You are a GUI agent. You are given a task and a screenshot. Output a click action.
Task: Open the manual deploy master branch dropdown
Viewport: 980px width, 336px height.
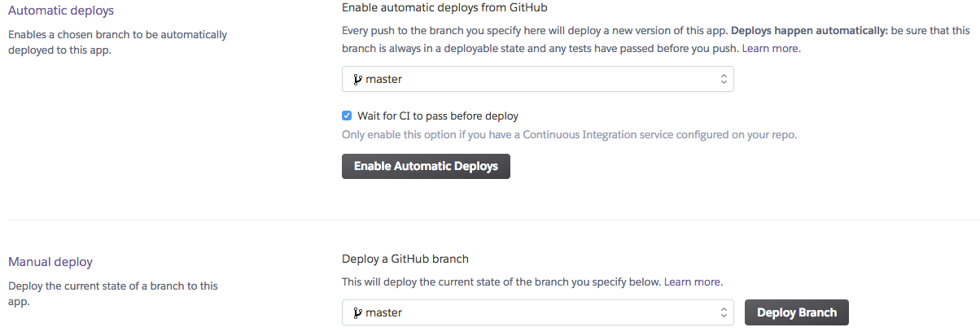537,312
